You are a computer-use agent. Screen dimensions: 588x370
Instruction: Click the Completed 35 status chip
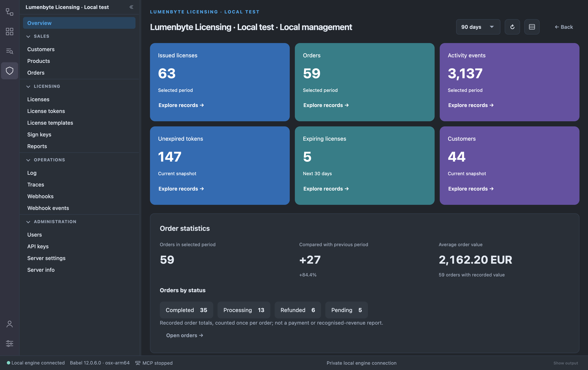point(186,310)
